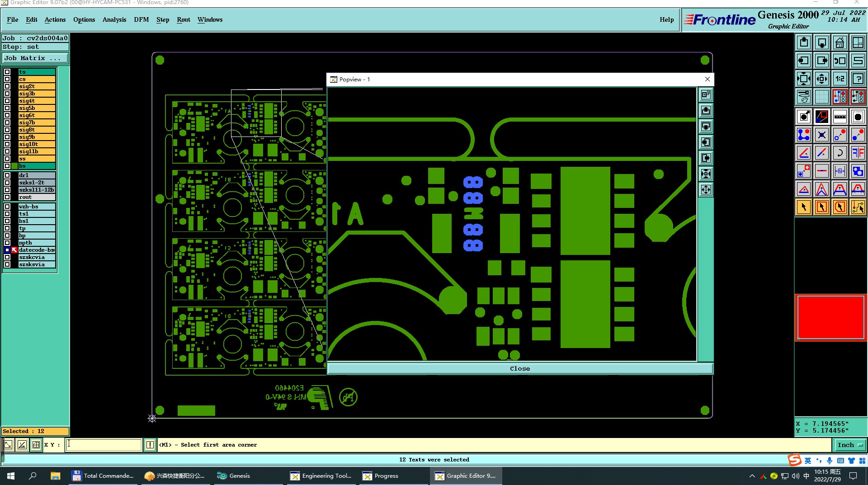The image size is (868, 485).
Task: Switch to Engineering Toolkit taskbar window
Action: (322, 476)
